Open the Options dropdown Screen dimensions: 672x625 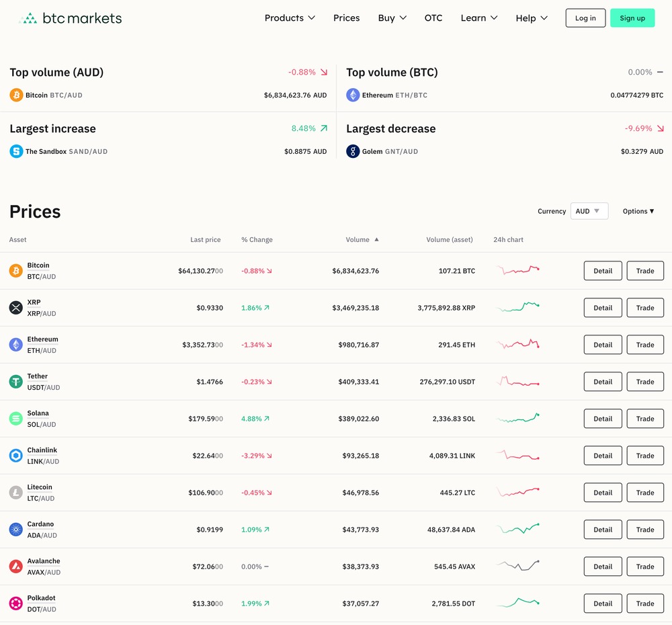click(x=638, y=211)
